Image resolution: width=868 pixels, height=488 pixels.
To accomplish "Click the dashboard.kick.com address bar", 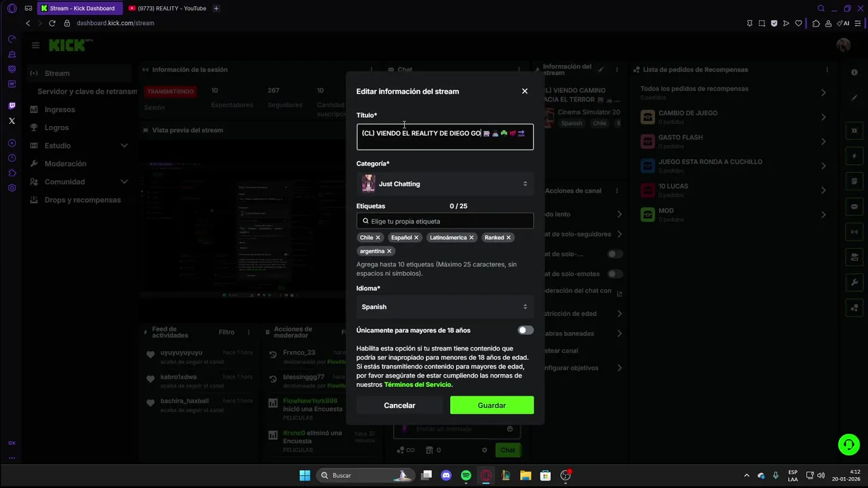I will [x=115, y=23].
